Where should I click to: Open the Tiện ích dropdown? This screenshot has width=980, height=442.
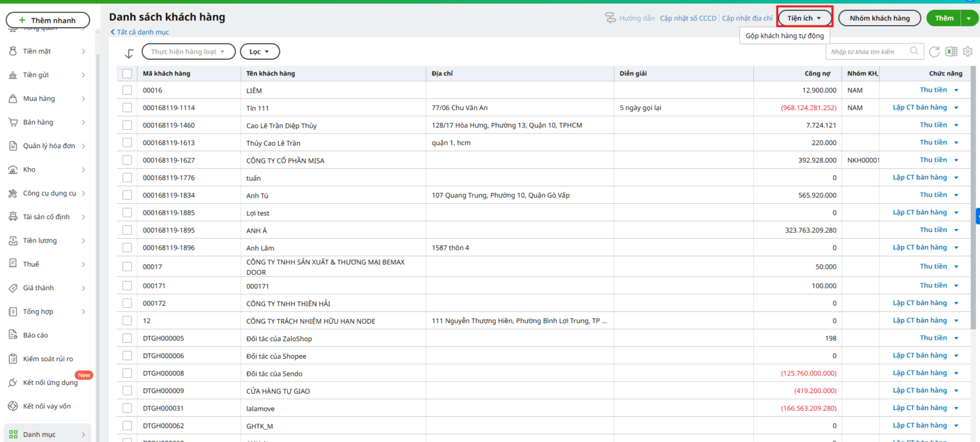point(804,18)
